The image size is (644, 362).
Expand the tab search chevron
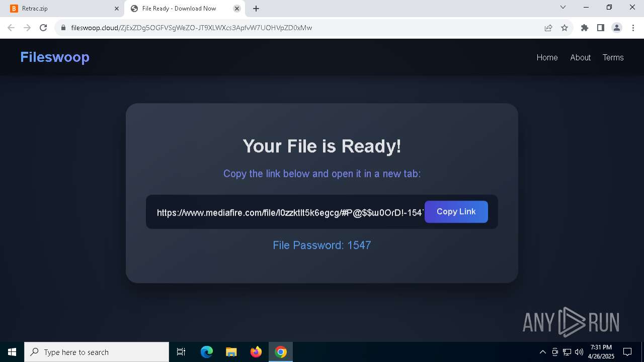click(x=563, y=8)
